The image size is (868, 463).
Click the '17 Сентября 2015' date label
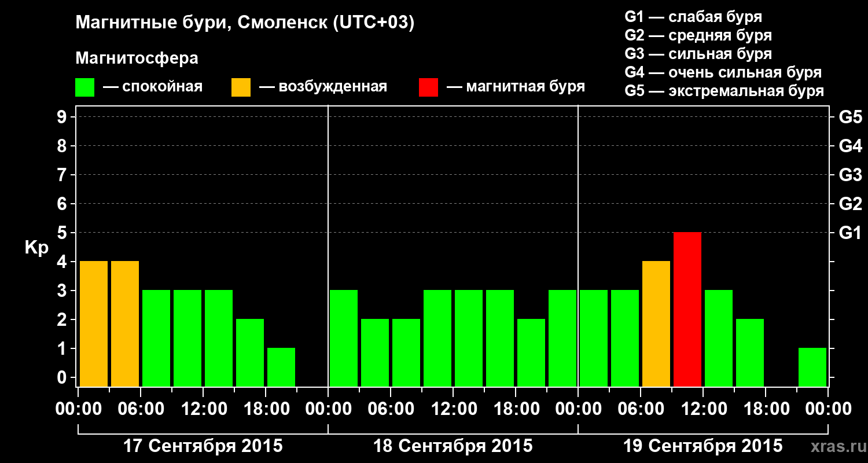pyautogui.click(x=203, y=446)
